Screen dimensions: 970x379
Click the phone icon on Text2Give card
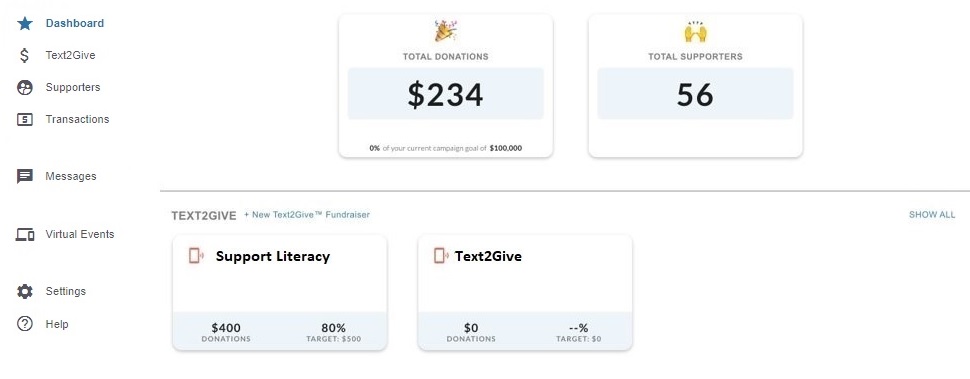[441, 255]
